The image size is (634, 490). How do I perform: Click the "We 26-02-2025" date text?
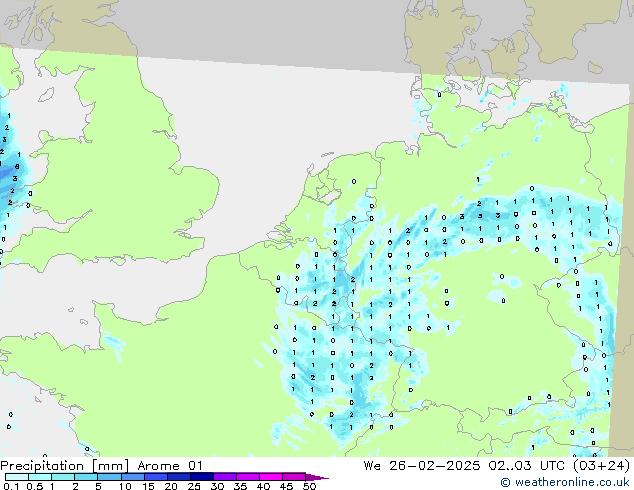click(422, 466)
